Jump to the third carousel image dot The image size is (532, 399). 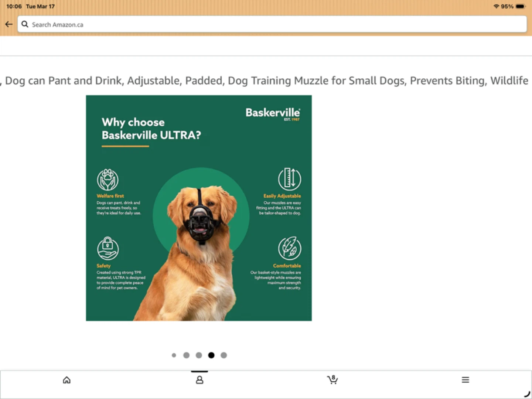pyautogui.click(x=199, y=355)
